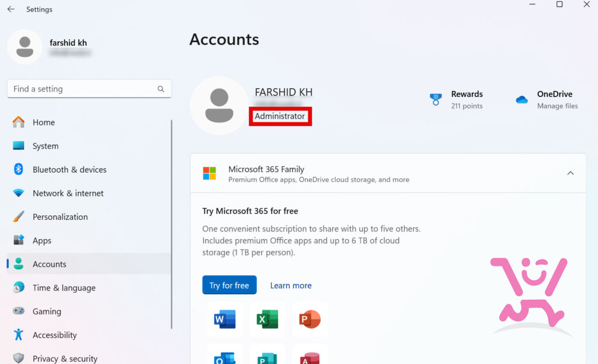Open Time & language settings
Viewport: 598px width, 364px height.
click(89, 288)
